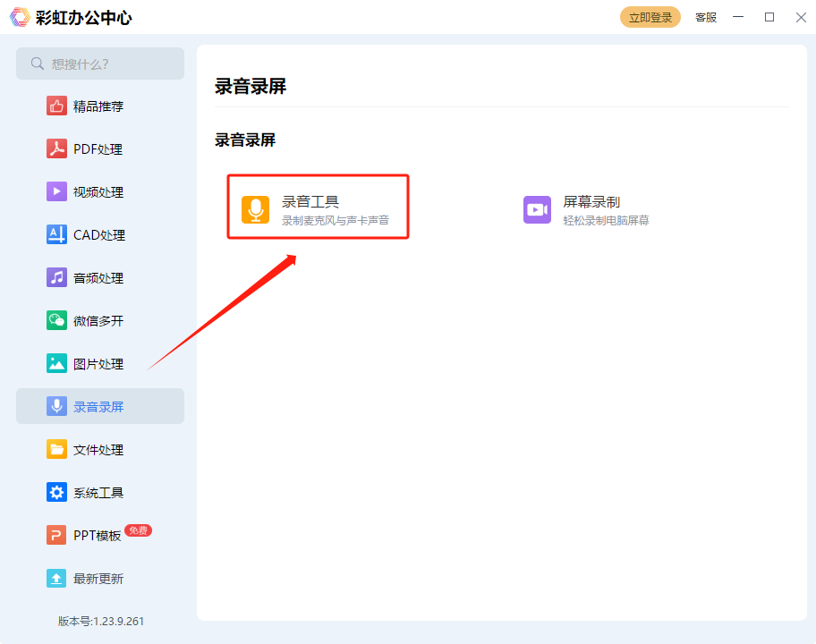Open 文件处理 sidebar label
This screenshot has width=816, height=644.
(x=98, y=449)
